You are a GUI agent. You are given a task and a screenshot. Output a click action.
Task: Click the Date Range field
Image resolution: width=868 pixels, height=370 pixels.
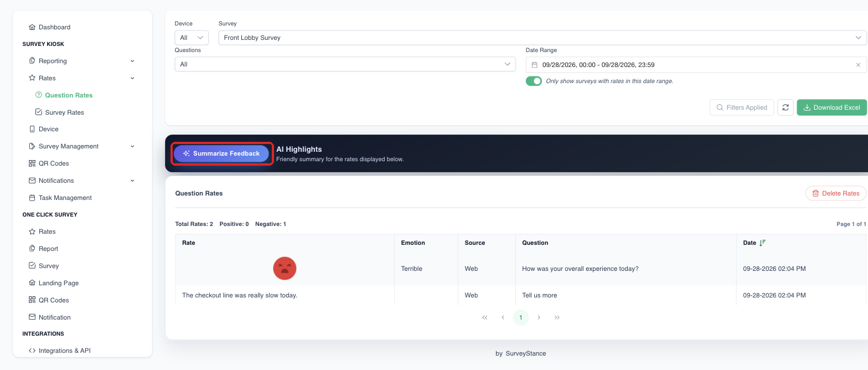coord(696,65)
